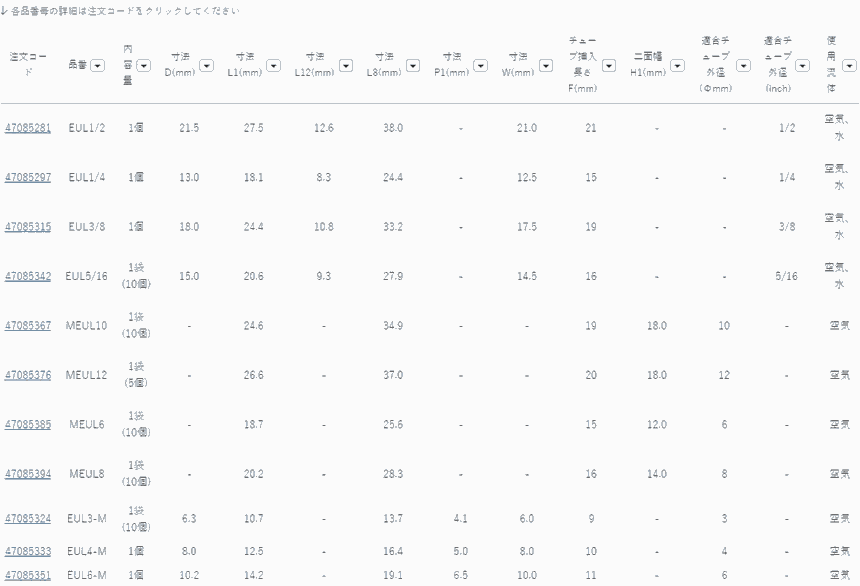Click order code 47085297 for EUL1/4
Viewport: 860px width, 586px height.
[28, 177]
